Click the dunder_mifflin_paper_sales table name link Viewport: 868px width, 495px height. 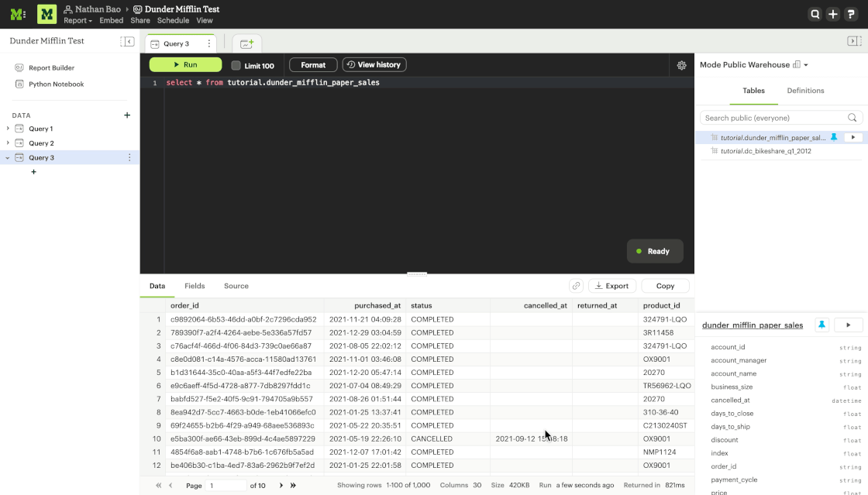point(753,325)
